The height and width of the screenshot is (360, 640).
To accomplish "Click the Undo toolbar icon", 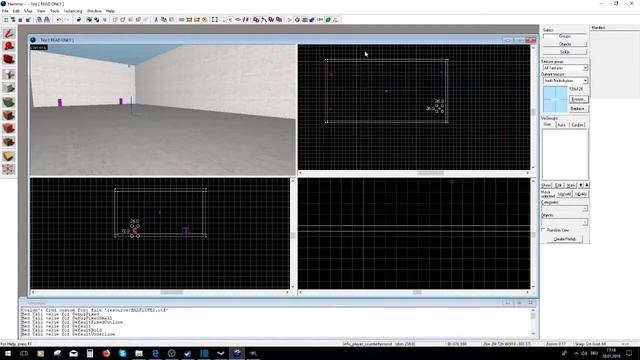I will pyautogui.click(x=59, y=20).
